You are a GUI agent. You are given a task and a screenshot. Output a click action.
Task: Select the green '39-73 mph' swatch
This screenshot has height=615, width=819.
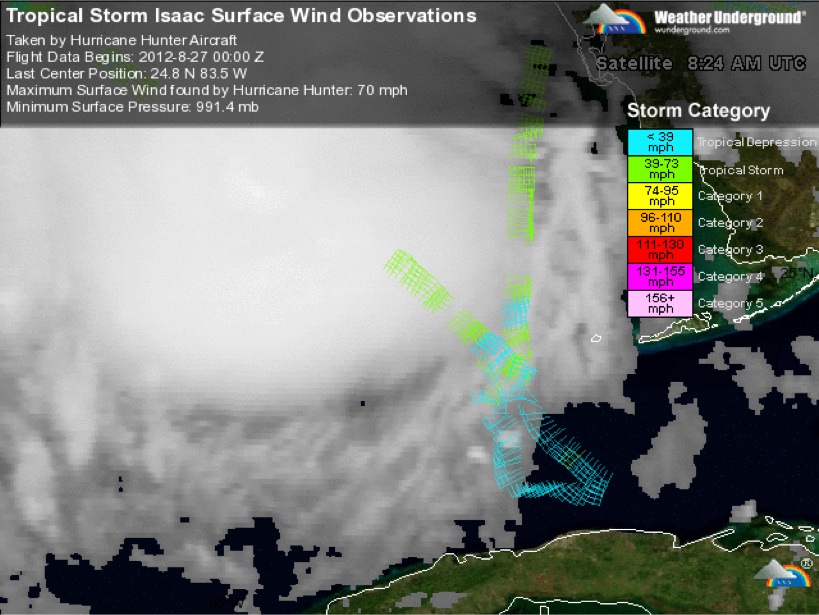point(659,169)
